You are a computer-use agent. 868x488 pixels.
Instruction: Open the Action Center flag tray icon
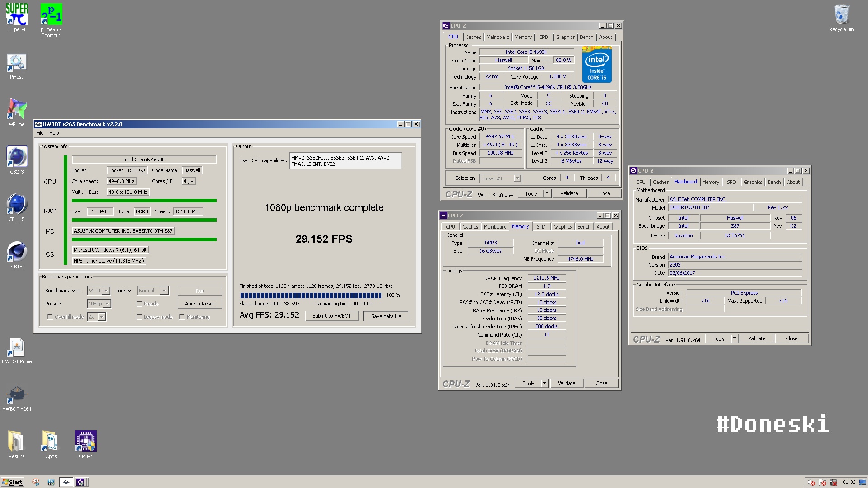[x=822, y=482]
